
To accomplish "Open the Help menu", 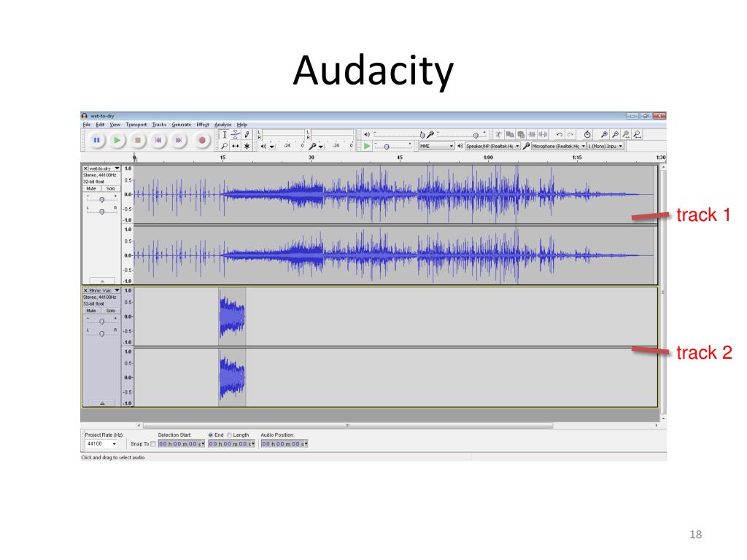I will coord(242,125).
